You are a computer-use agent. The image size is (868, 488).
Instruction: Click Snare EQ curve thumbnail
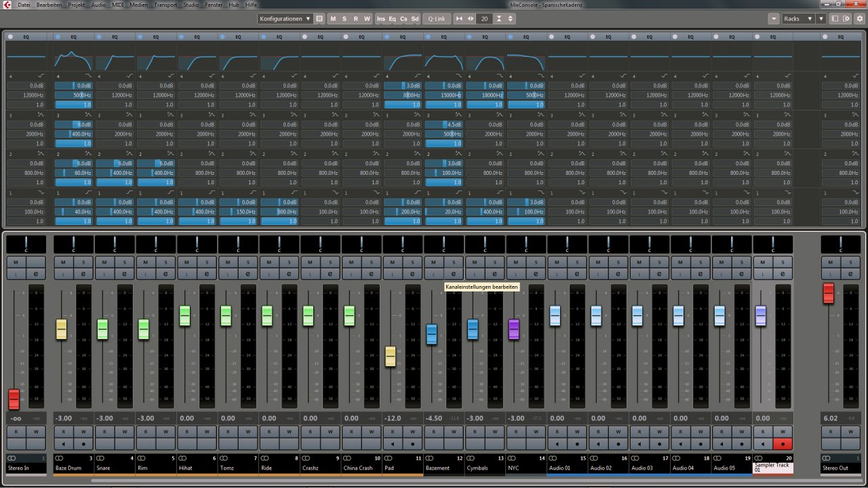coord(115,56)
